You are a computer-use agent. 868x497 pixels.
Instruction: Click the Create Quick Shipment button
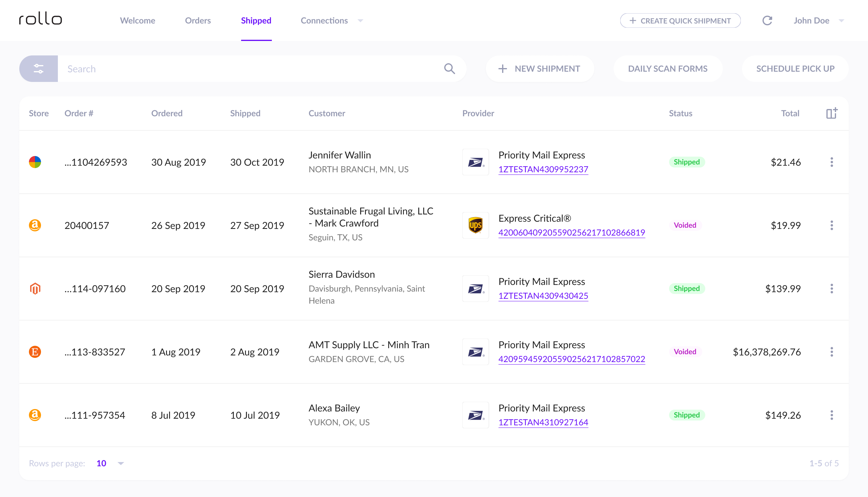click(x=680, y=21)
